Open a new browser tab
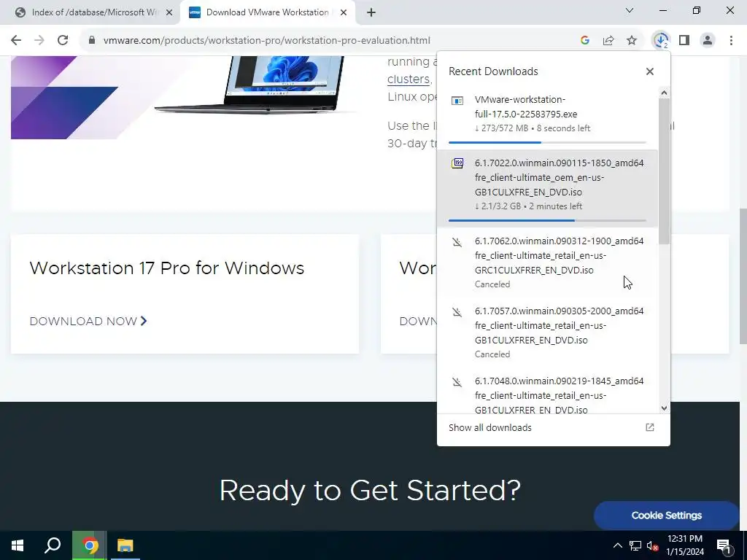The height and width of the screenshot is (560, 747). [x=371, y=13]
